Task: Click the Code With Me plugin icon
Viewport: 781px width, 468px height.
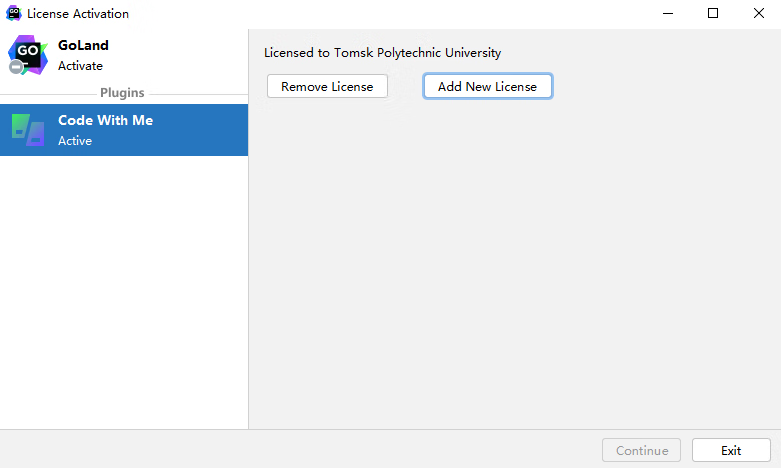Action: 27,130
